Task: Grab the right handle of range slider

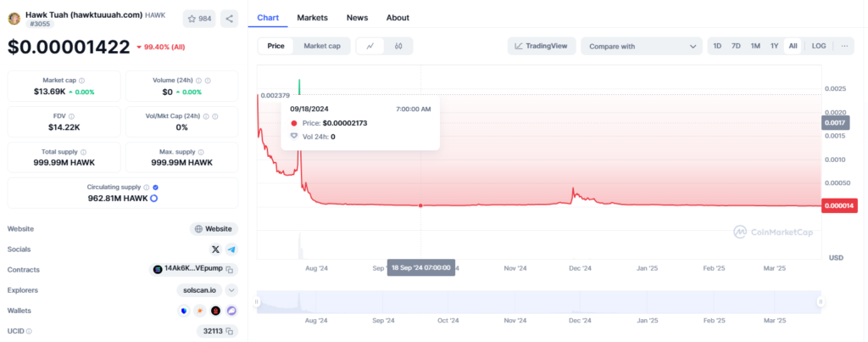Action: coord(821,301)
